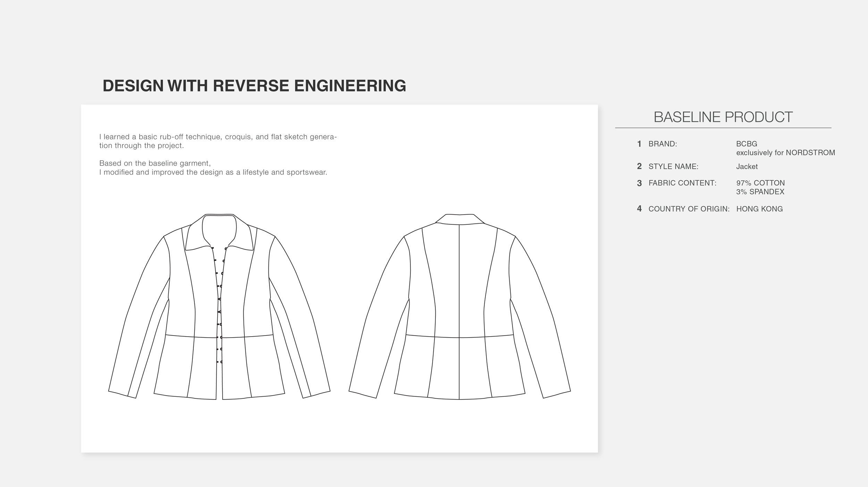The image size is (868, 487).
Task: Click the number 4 list marker
Action: [x=639, y=209]
